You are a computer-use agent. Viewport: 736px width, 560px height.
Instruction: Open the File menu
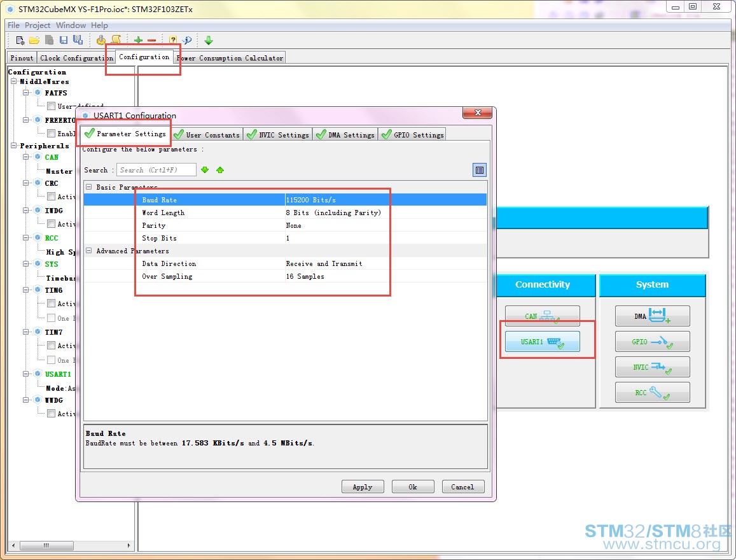tap(13, 25)
